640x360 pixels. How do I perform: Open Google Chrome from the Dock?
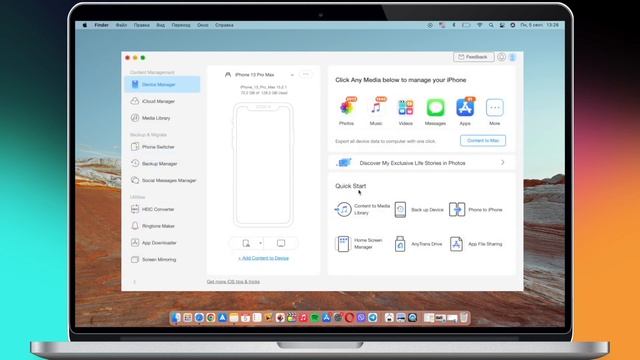211,318
